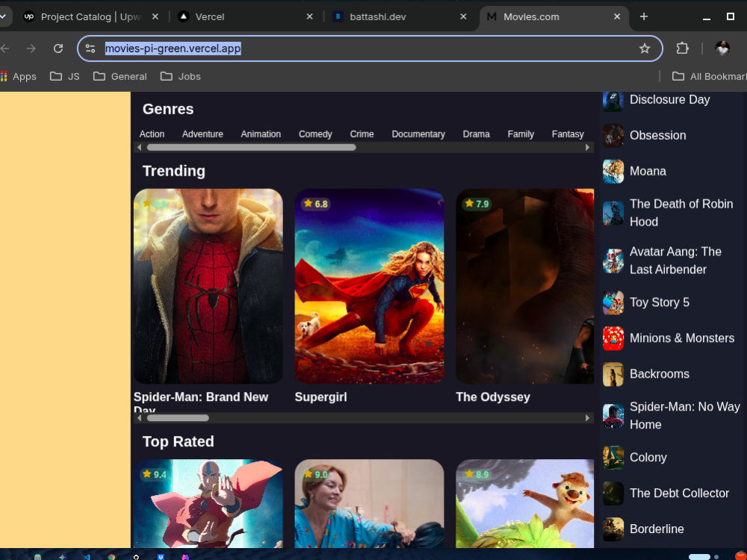747x560 pixels.
Task: Select the Animation genre
Action: tap(261, 134)
